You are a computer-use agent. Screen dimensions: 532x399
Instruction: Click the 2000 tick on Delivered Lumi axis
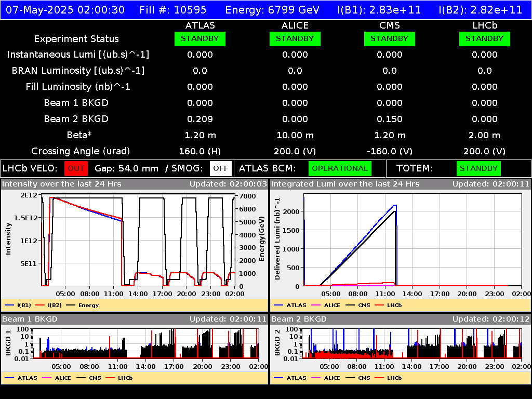coord(291,212)
